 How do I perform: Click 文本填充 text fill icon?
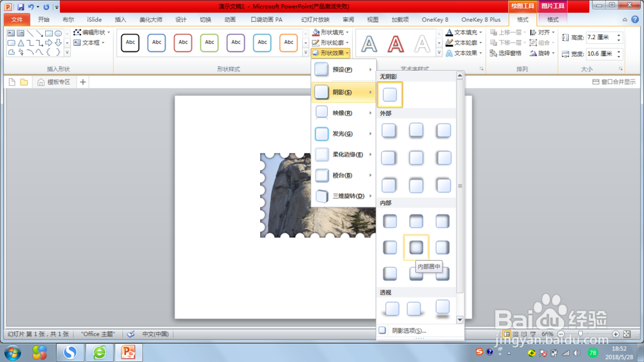450,32
